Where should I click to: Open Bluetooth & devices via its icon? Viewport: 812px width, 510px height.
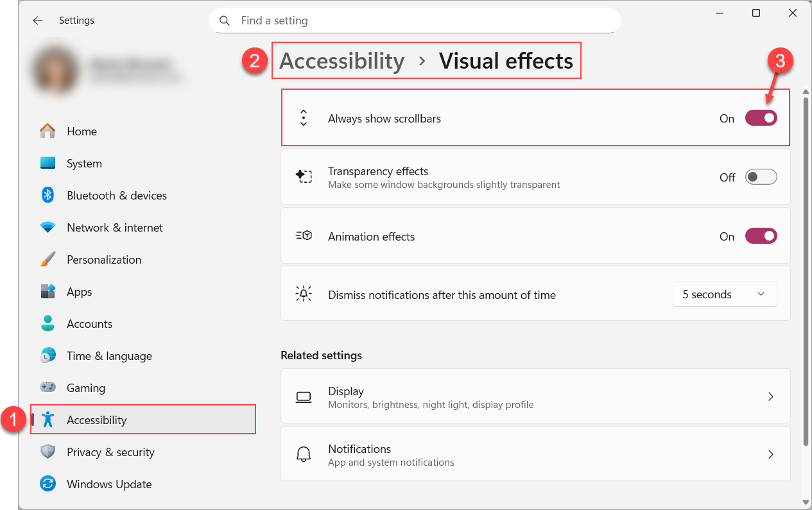(48, 196)
